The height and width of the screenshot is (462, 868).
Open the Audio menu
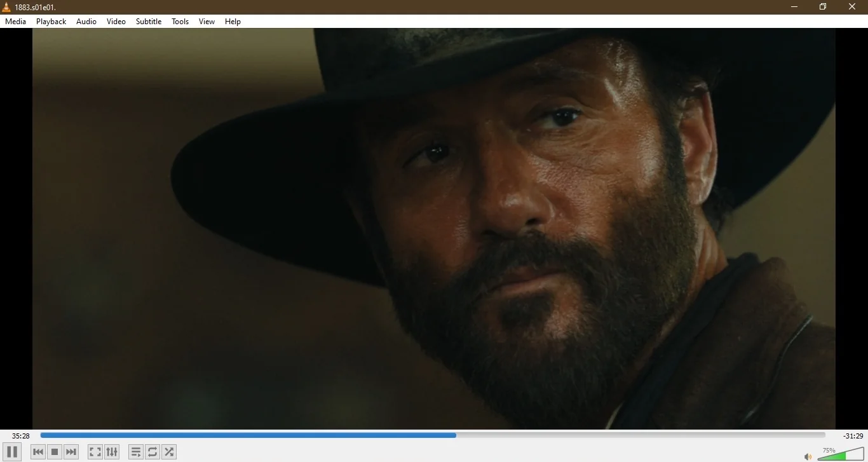click(x=86, y=22)
